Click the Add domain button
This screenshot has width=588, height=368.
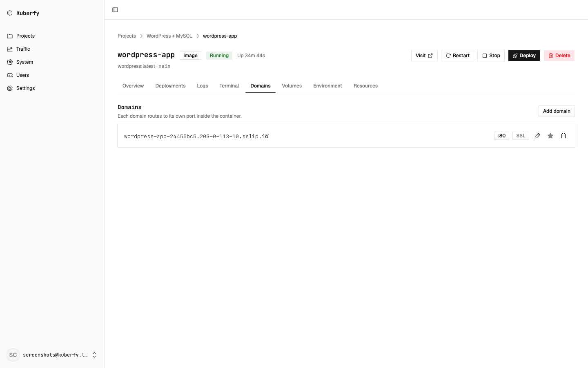[557, 111]
